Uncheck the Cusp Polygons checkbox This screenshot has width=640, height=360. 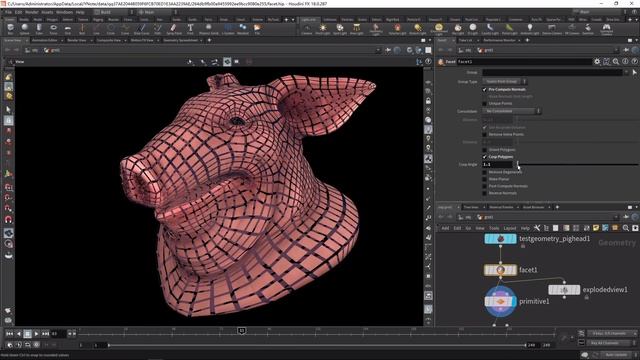tap(484, 157)
